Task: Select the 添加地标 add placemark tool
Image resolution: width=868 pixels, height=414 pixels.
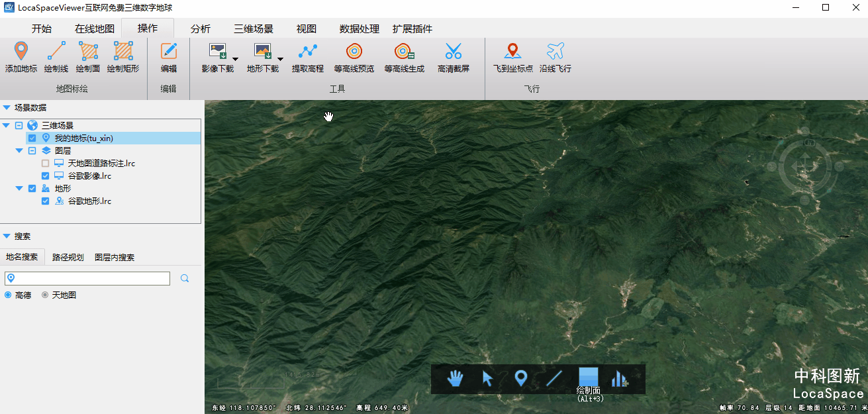Action: (x=21, y=57)
